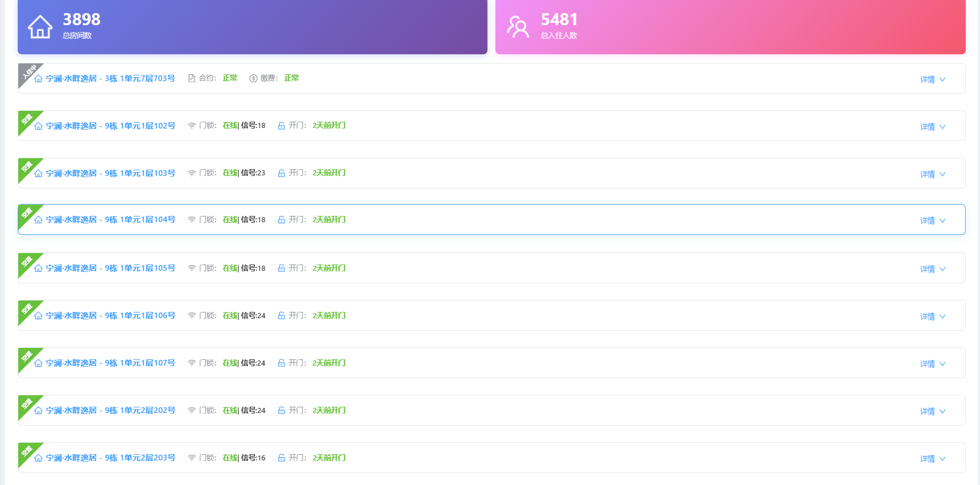Expand 详情 for 9栋 1单元1层105号
This screenshot has width=980, height=485.
click(x=933, y=269)
